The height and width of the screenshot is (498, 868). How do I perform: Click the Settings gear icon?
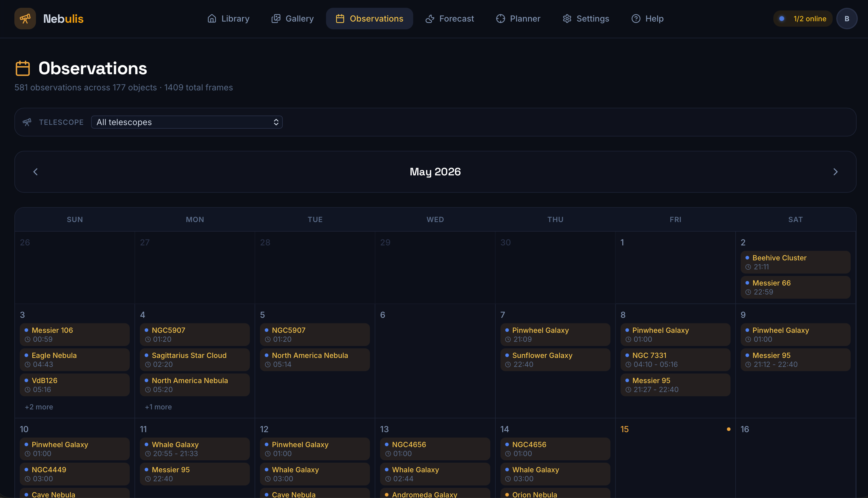(567, 19)
